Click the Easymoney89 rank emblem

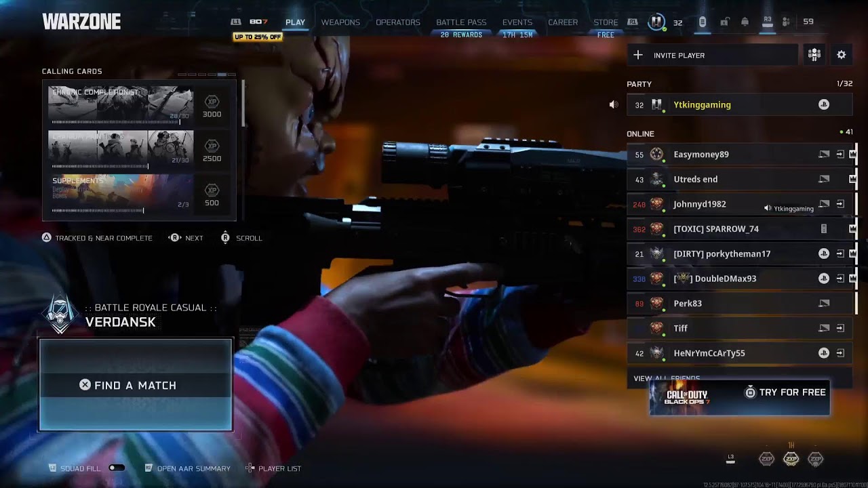pos(656,155)
